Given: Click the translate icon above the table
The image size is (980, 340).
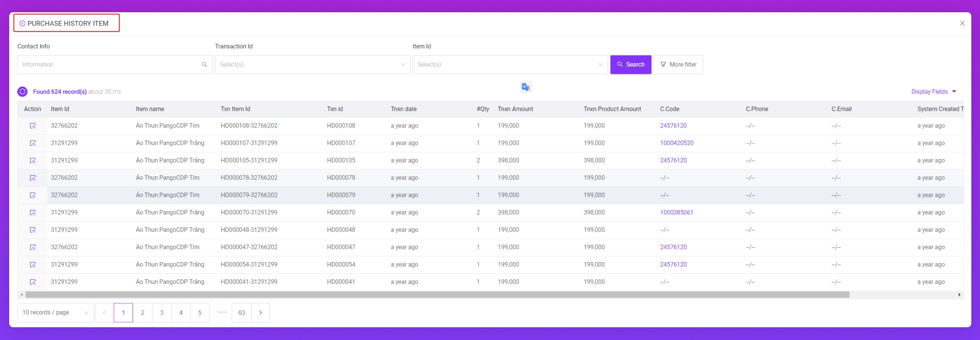Looking at the screenshot, I should [x=526, y=87].
